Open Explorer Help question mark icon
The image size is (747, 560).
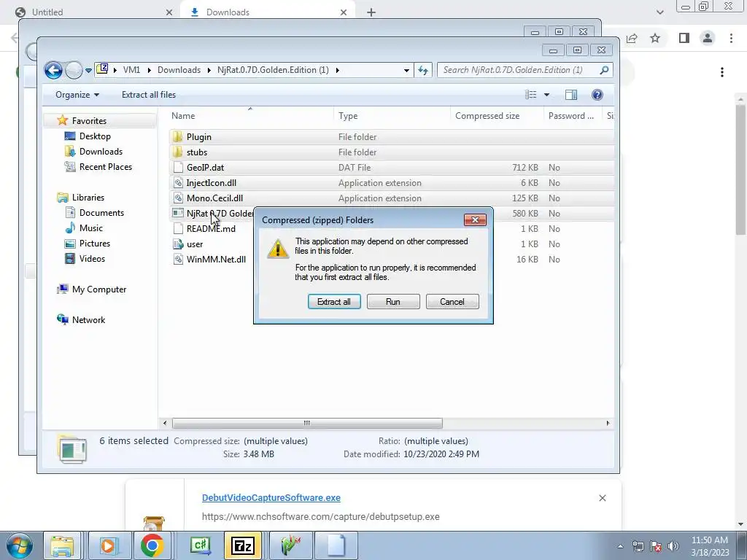tap(597, 95)
